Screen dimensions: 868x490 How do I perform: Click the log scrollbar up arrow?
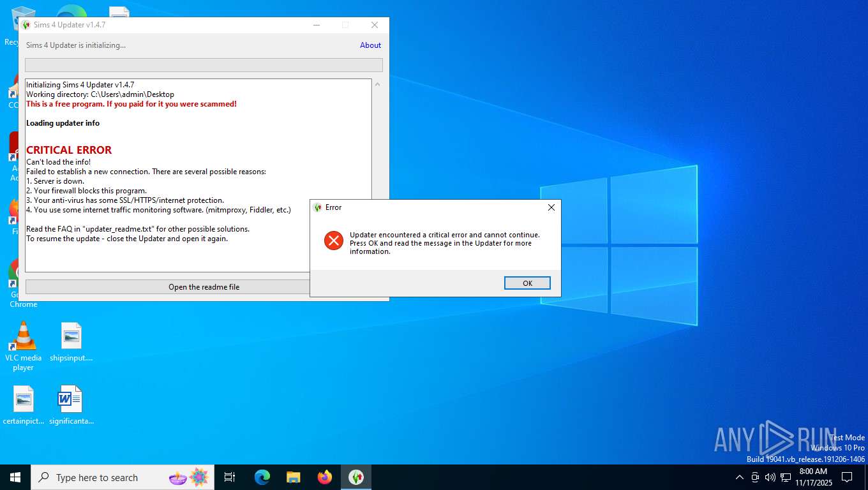[377, 84]
